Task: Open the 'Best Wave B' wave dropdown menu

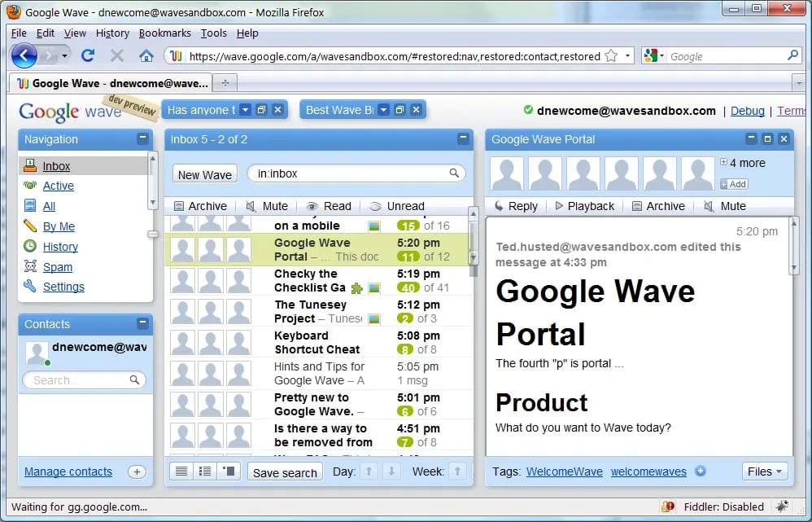Action: click(383, 110)
